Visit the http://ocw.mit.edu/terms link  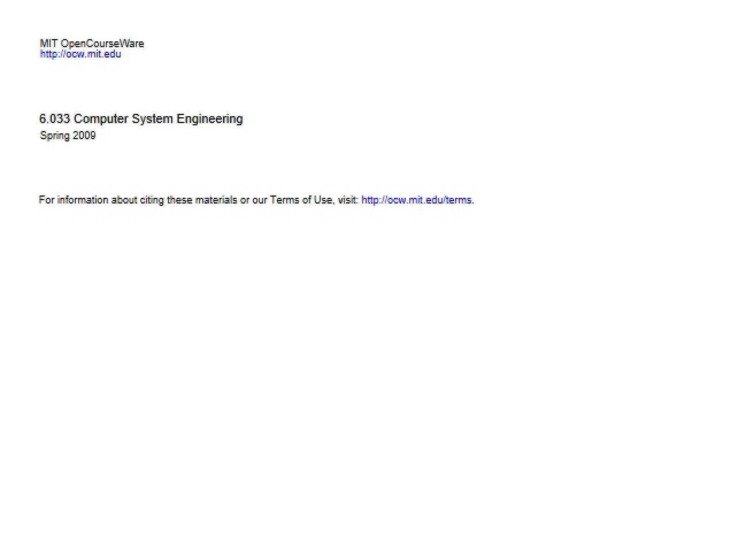click(417, 200)
